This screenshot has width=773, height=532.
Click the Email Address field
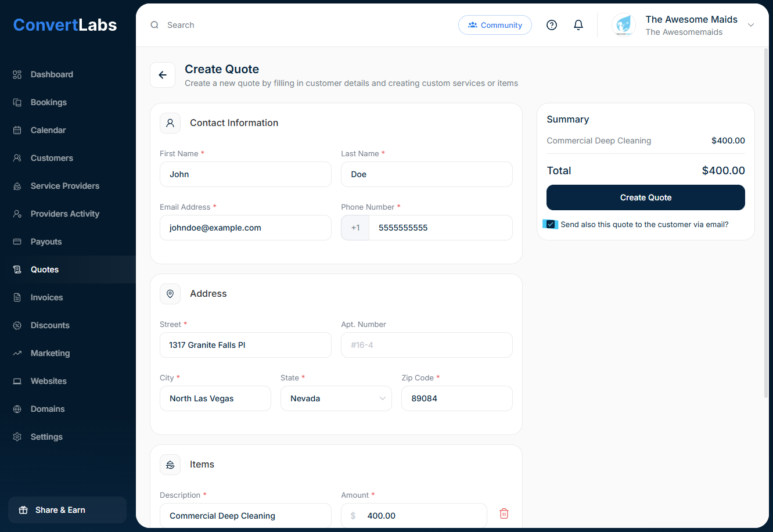(x=245, y=228)
